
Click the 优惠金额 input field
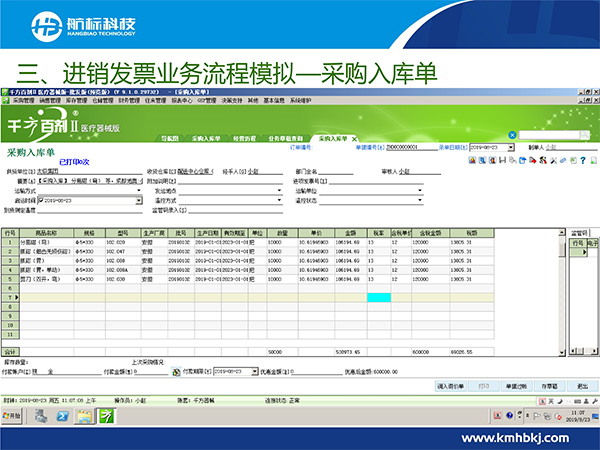[318, 372]
